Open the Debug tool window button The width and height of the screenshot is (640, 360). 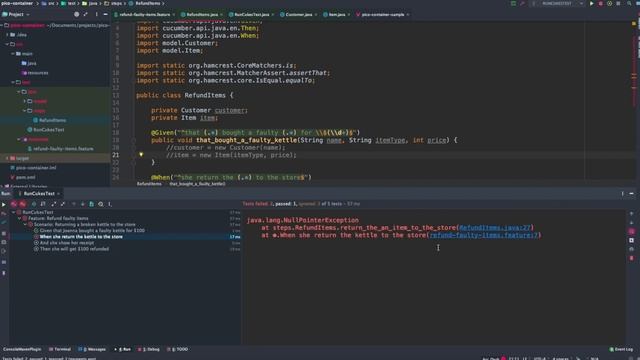pos(149,349)
